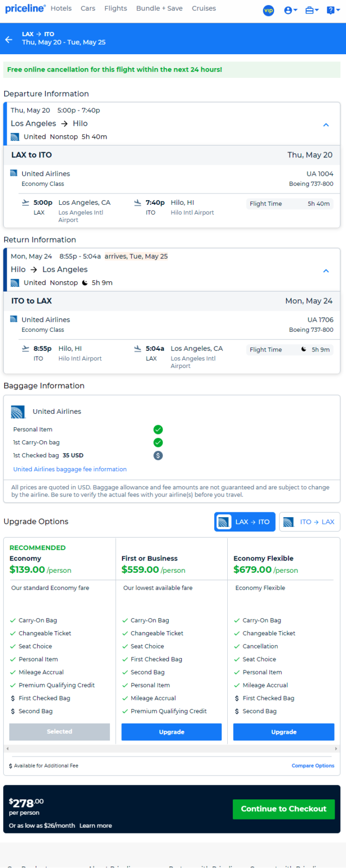Click the free online cancellation banner

pos(172,70)
